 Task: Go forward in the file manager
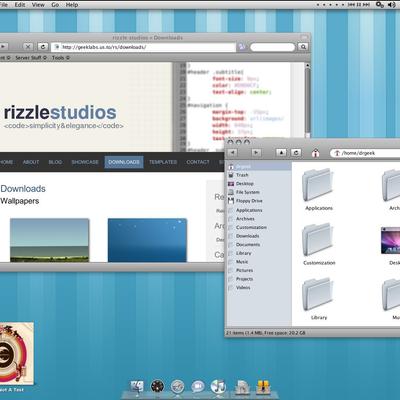[x=256, y=153]
